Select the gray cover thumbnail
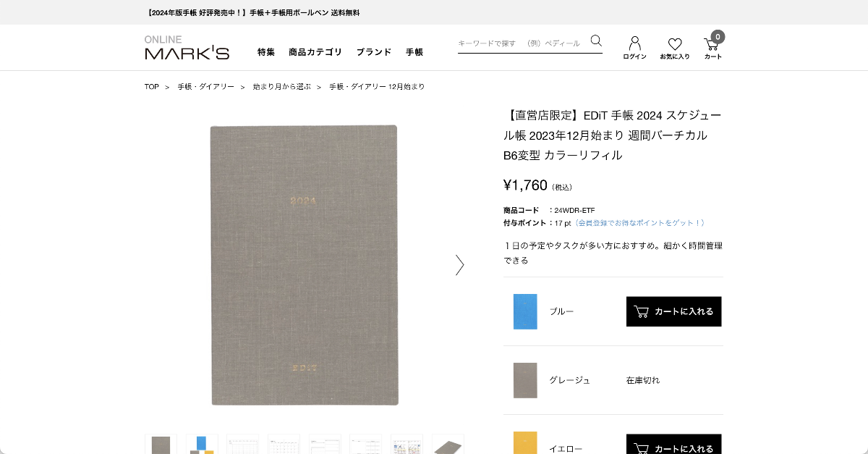Image resolution: width=868 pixels, height=454 pixels. click(x=161, y=444)
